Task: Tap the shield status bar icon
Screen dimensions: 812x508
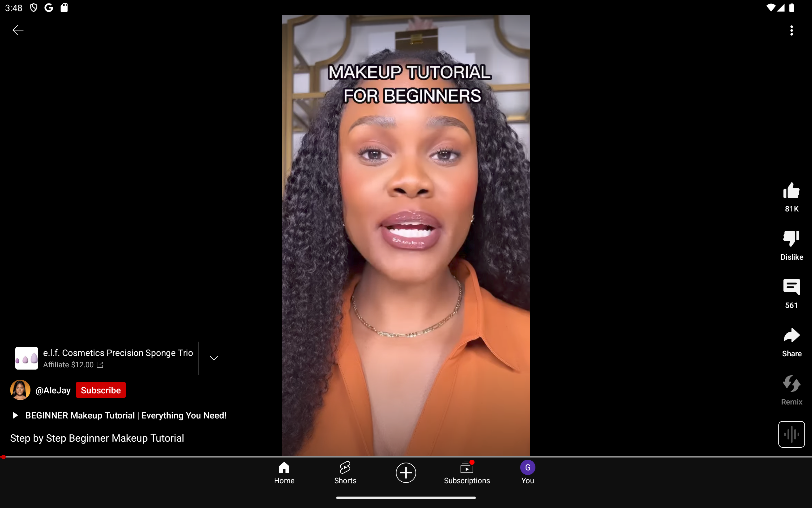Action: [x=34, y=8]
